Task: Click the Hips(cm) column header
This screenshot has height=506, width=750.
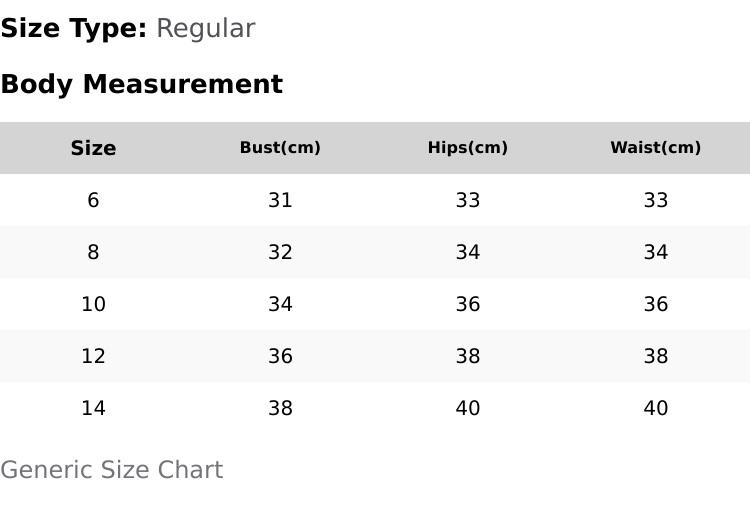Action: tap(468, 148)
